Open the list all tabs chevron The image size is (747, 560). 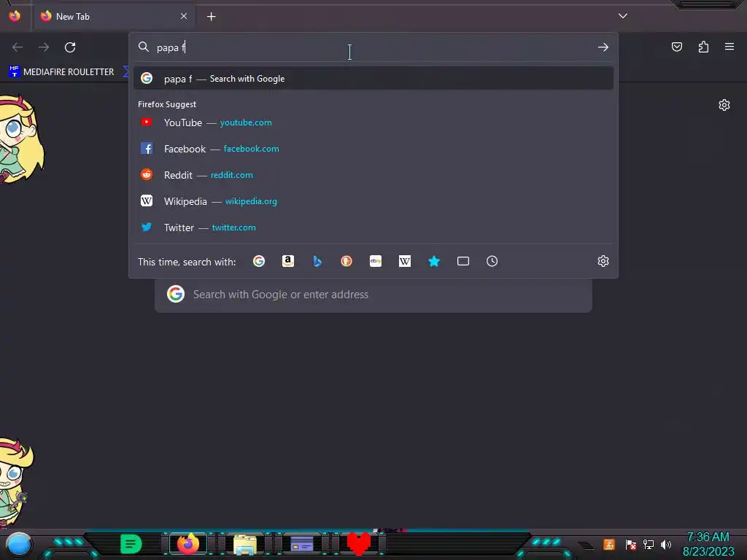point(623,16)
